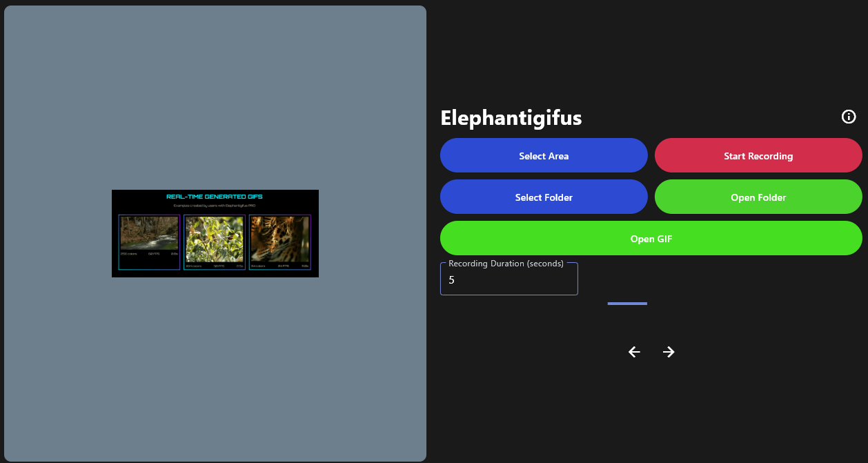Click the blue progress bar under duration
This screenshot has width=868, height=463.
click(x=627, y=303)
